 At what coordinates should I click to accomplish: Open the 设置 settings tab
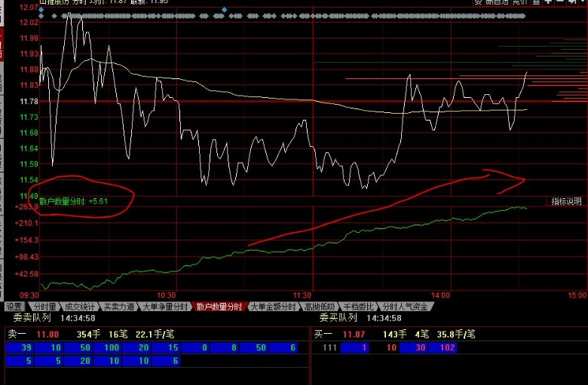click(x=14, y=307)
